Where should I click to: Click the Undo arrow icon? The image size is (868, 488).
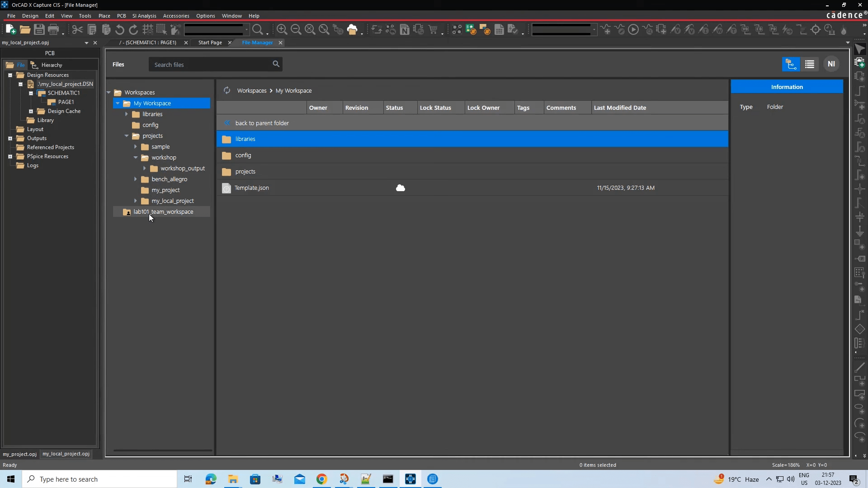click(119, 30)
